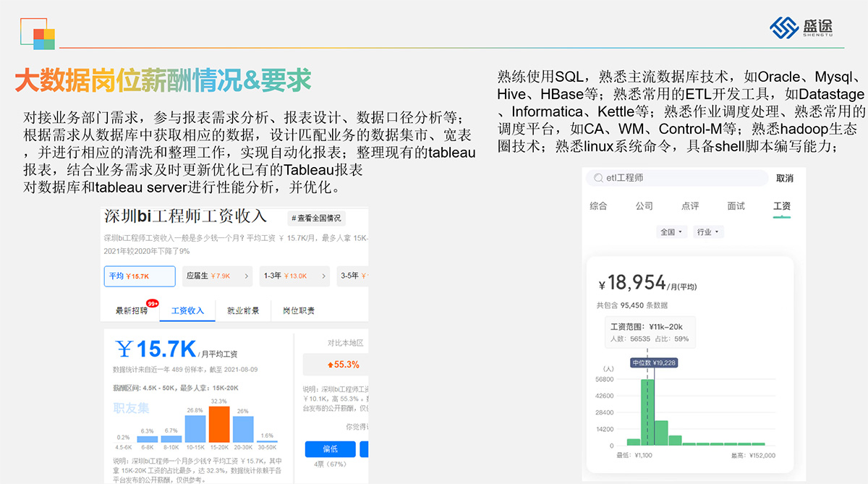
Task: Click the blue 偏低 vote button
Action: 330,449
